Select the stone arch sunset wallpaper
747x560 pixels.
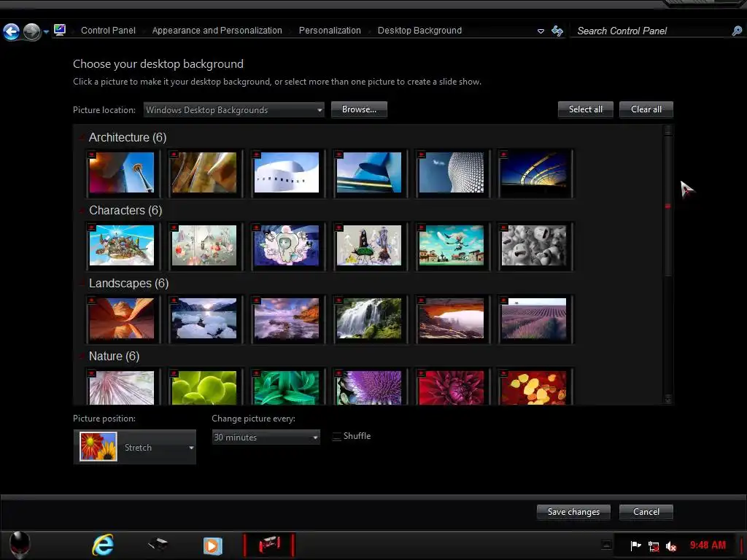(x=451, y=318)
